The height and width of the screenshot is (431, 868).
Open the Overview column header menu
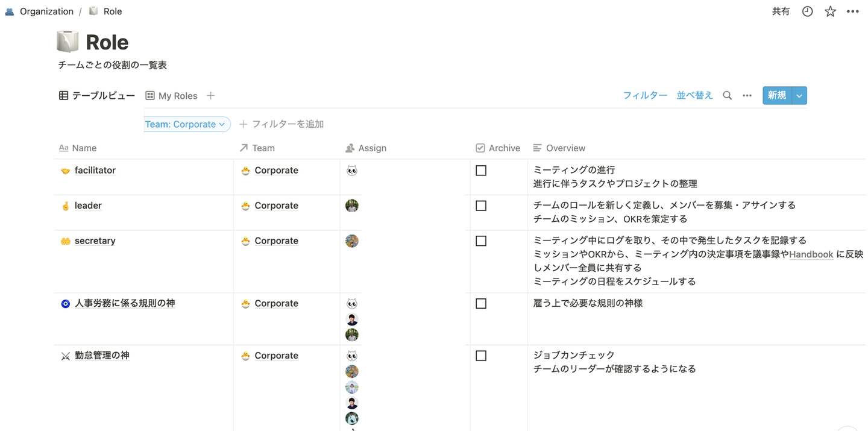click(x=559, y=148)
